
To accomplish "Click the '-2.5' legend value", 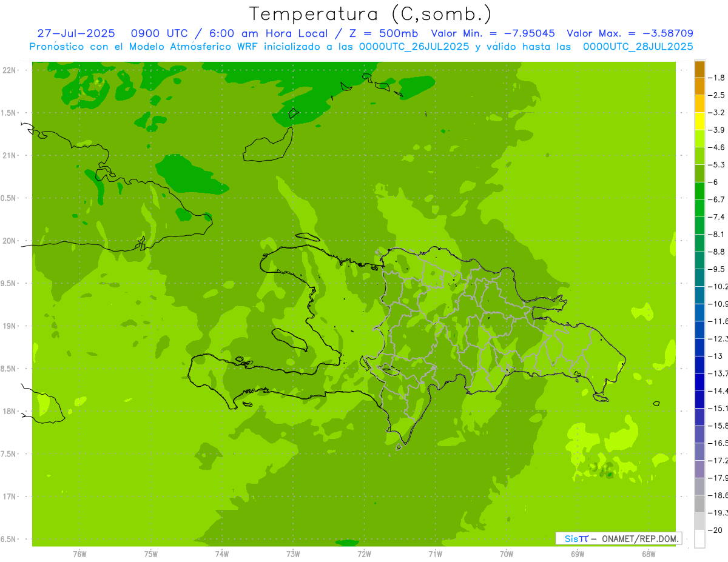I will click(718, 95).
